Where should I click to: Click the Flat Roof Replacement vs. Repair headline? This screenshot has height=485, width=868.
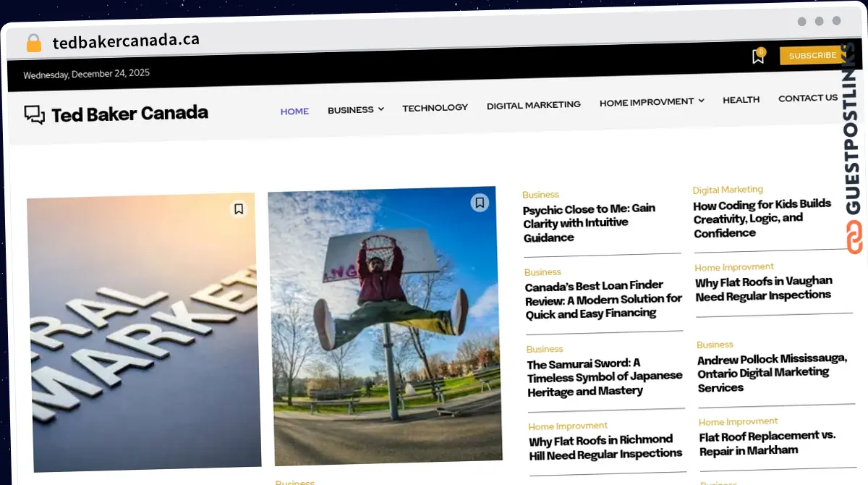point(767,443)
